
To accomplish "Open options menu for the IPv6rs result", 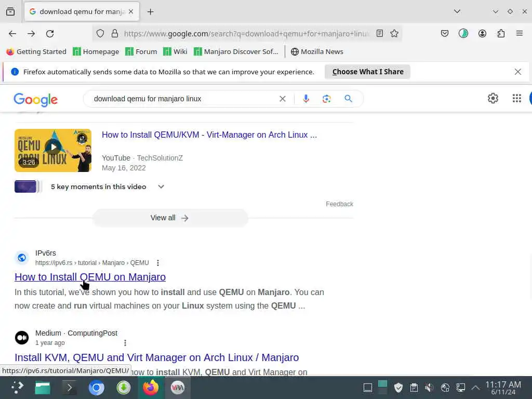I will coord(158,263).
